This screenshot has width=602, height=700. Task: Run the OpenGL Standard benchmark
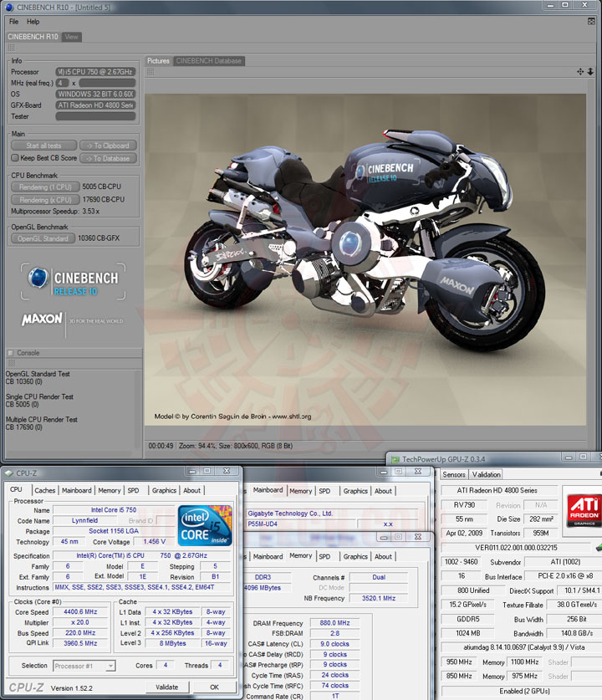tap(43, 238)
